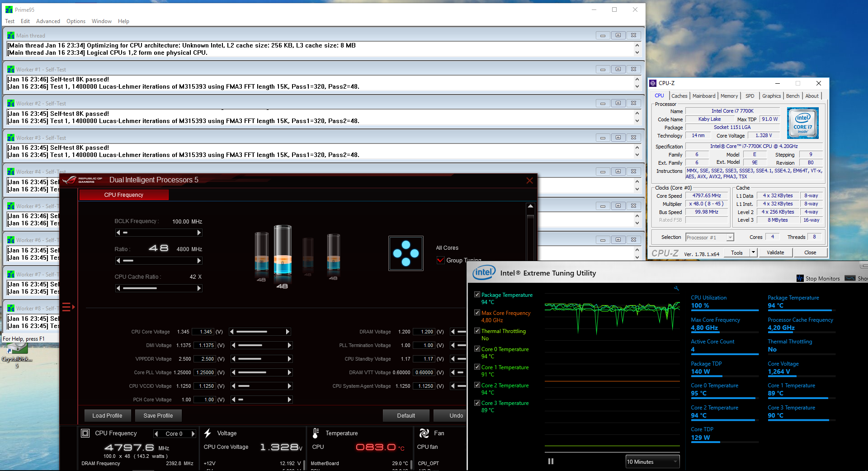The height and width of the screenshot is (471, 868).
Task: Click the CPU VCCIO Voltage slider
Action: (262, 386)
